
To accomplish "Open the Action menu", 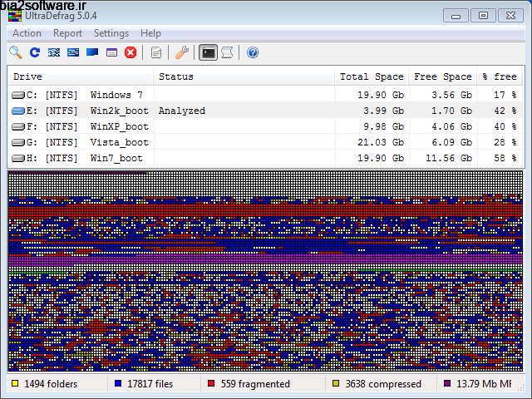I will pyautogui.click(x=27, y=33).
